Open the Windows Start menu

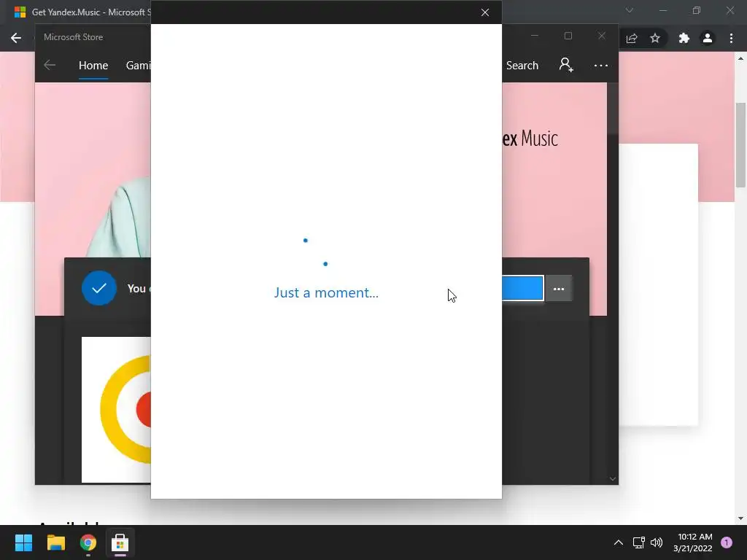pyautogui.click(x=23, y=542)
